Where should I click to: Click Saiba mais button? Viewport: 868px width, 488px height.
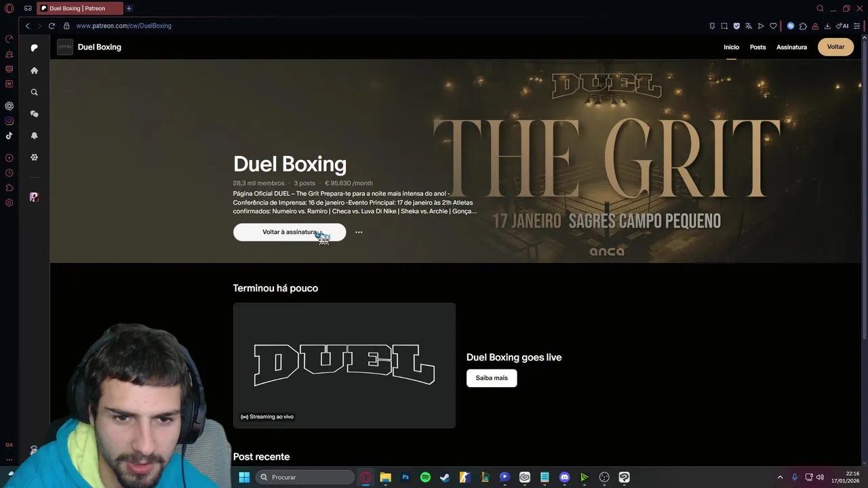492,378
